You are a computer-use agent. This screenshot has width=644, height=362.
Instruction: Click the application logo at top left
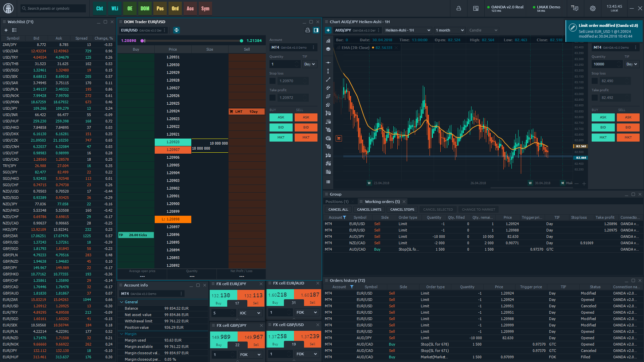click(x=8, y=8)
